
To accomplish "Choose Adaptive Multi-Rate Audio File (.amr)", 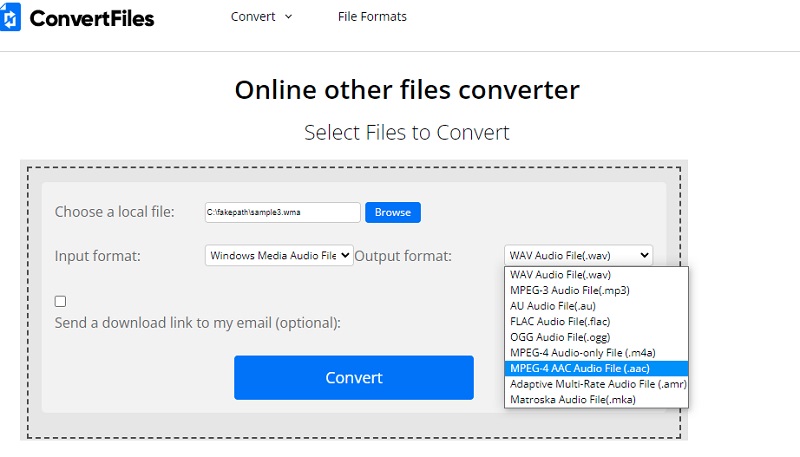I will (x=596, y=384).
